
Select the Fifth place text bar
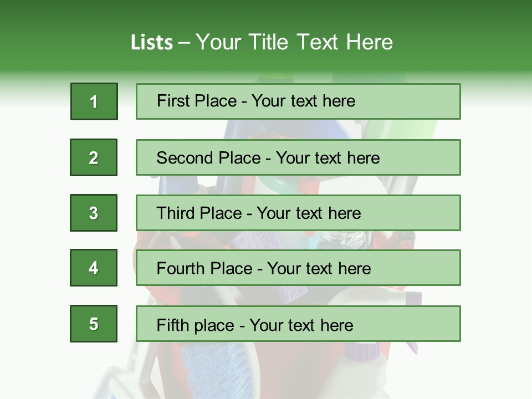click(298, 324)
